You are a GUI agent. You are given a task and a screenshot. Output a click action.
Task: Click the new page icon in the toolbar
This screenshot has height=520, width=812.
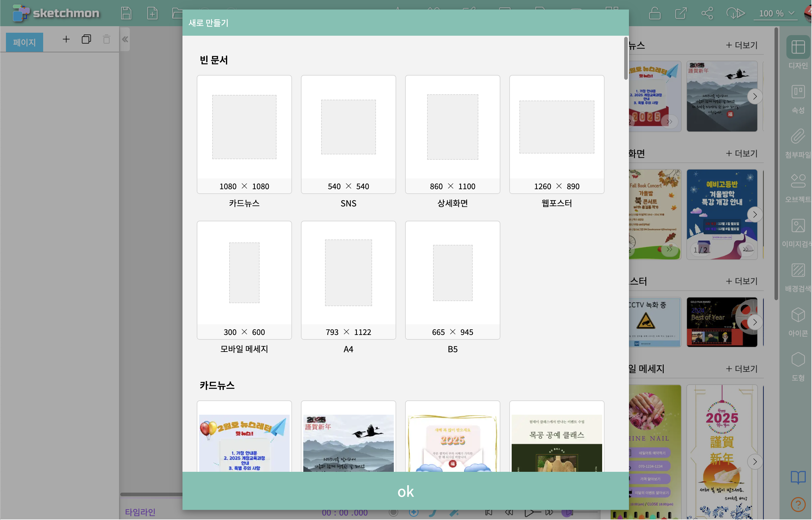(152, 13)
